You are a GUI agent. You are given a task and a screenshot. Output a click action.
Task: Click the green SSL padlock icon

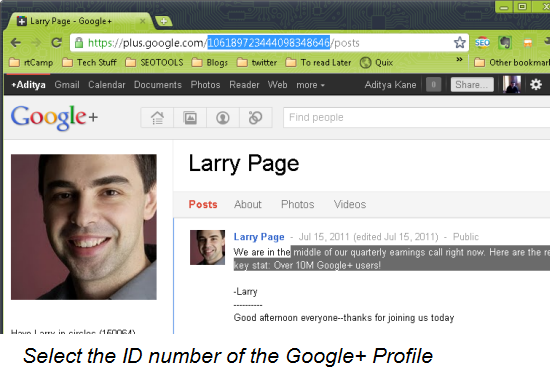pos(79,43)
